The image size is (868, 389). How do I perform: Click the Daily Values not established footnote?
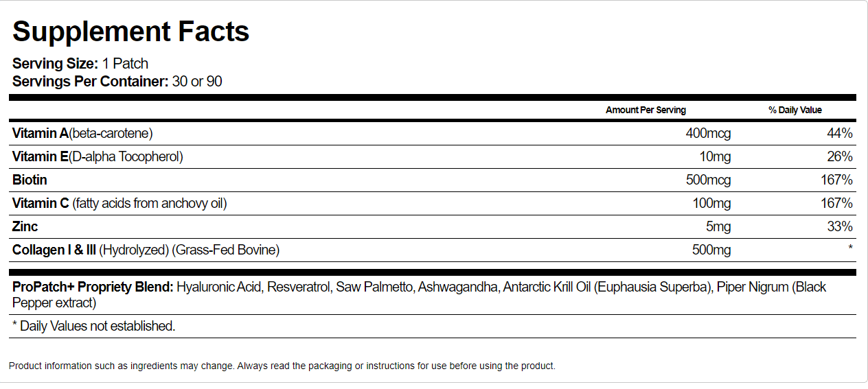pos(94,326)
